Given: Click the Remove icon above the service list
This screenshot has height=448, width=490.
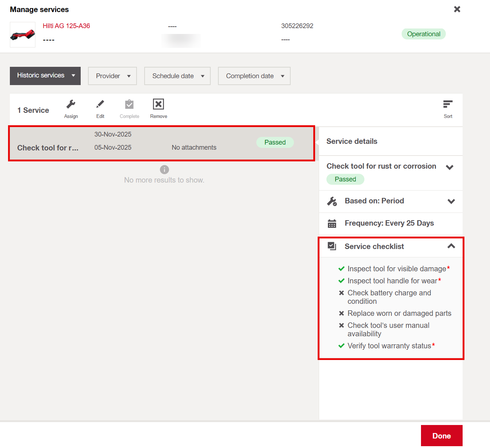Looking at the screenshot, I should click(x=158, y=105).
